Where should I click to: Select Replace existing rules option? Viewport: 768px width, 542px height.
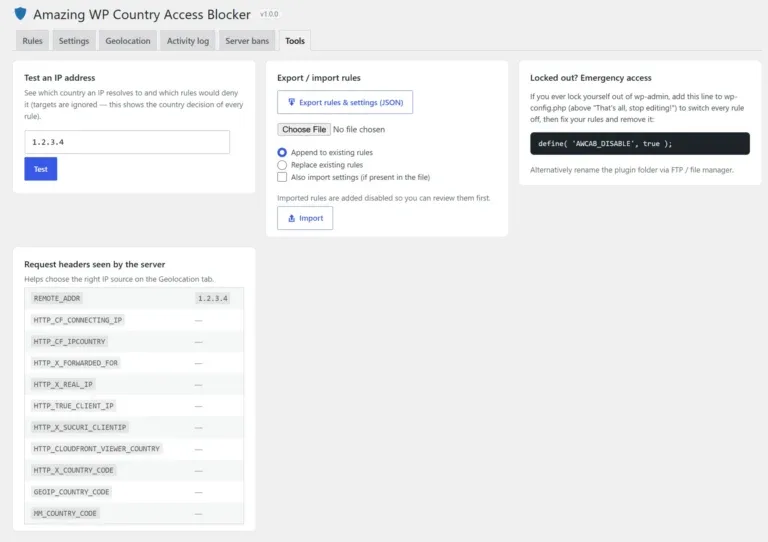coord(282,165)
